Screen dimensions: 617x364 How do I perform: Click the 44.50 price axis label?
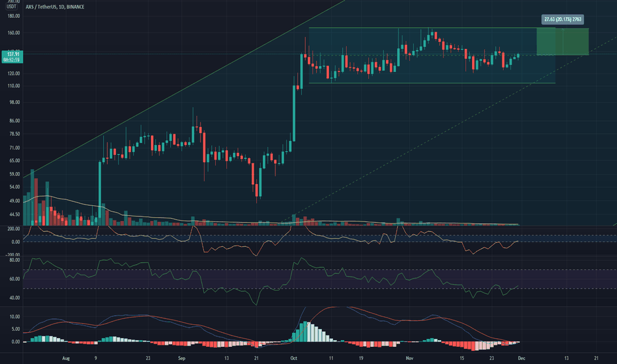15,214
